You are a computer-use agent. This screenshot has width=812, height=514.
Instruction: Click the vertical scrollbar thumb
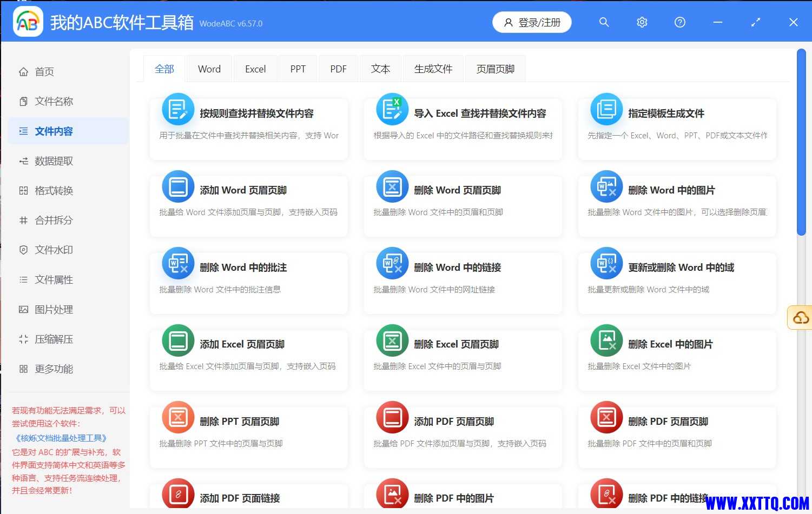(801, 143)
